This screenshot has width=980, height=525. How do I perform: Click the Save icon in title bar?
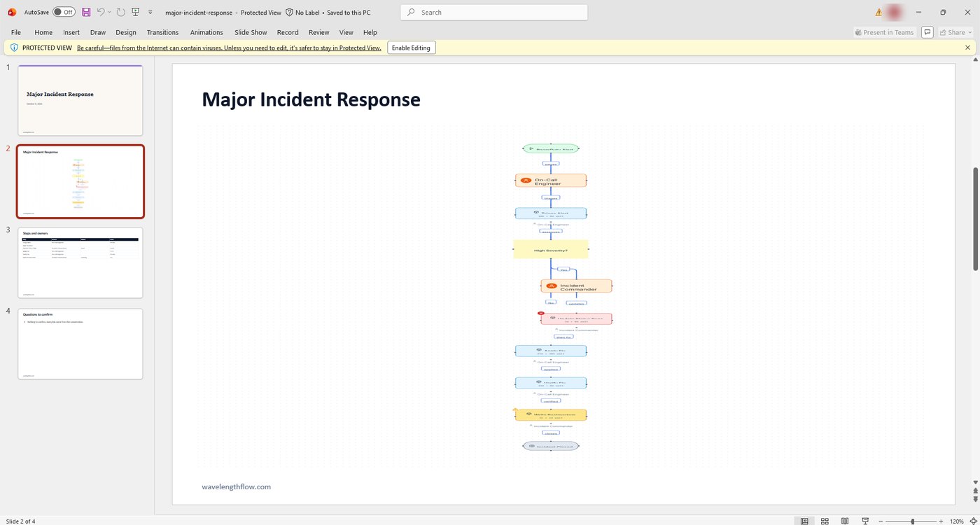[x=86, y=12]
